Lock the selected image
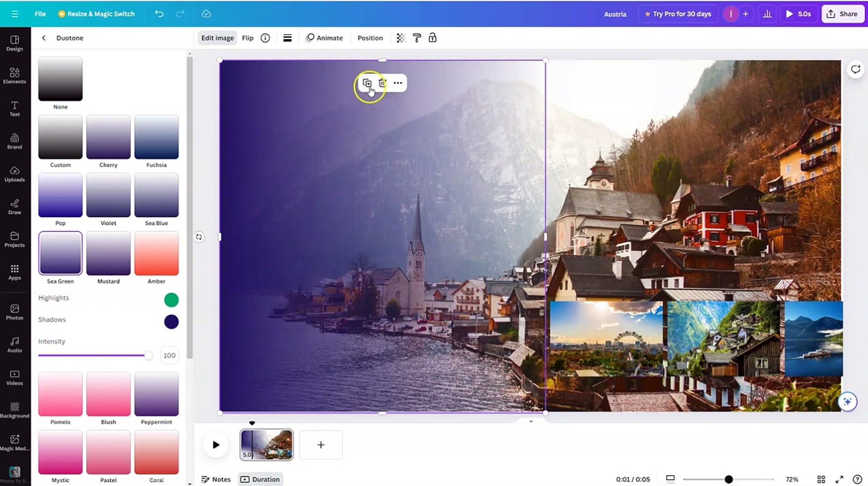Viewport: 868px width, 486px height. 432,38
